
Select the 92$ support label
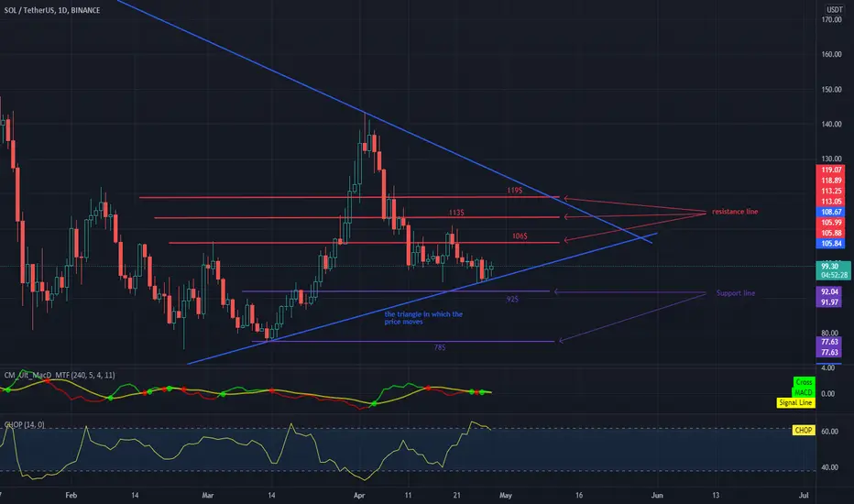click(512, 300)
